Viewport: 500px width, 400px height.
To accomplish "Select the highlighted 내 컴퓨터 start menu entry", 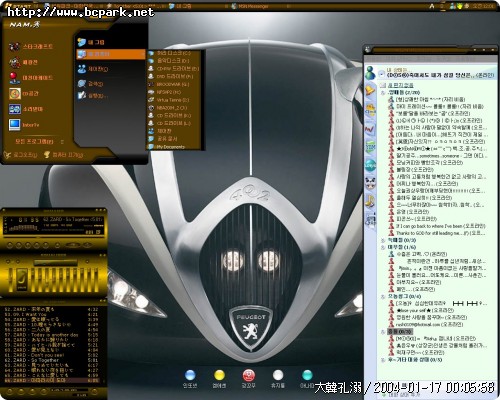I will [x=111, y=54].
